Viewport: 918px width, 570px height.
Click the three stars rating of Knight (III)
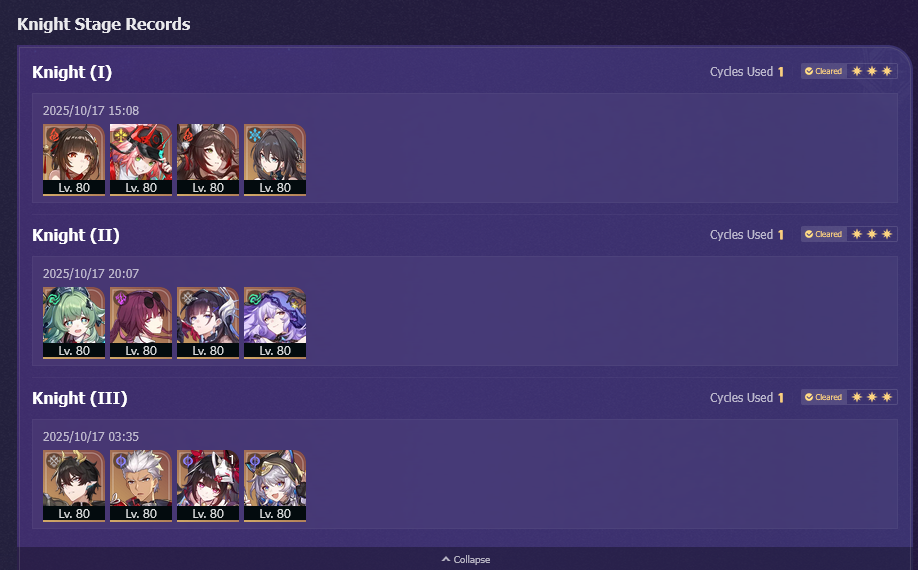point(872,397)
